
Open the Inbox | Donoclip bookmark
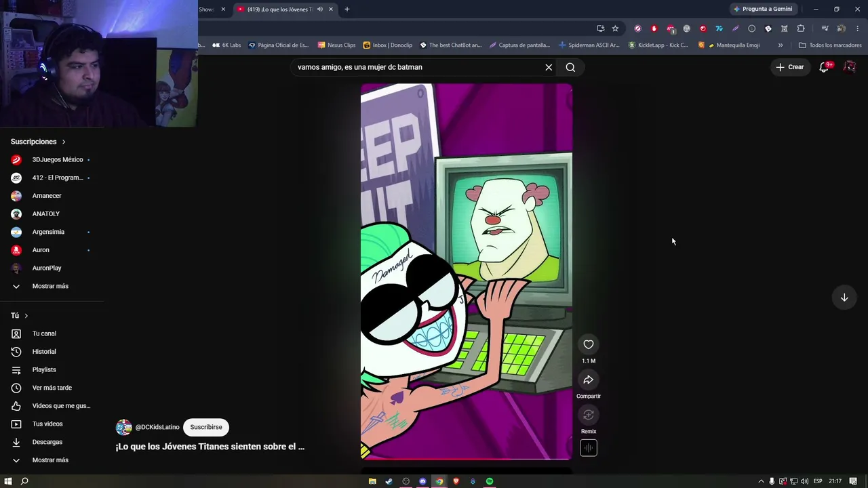388,45
